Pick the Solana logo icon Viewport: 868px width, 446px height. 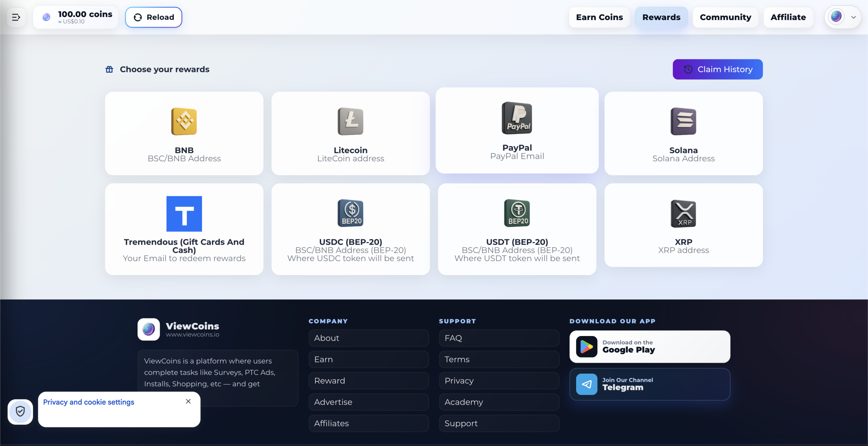click(x=684, y=122)
